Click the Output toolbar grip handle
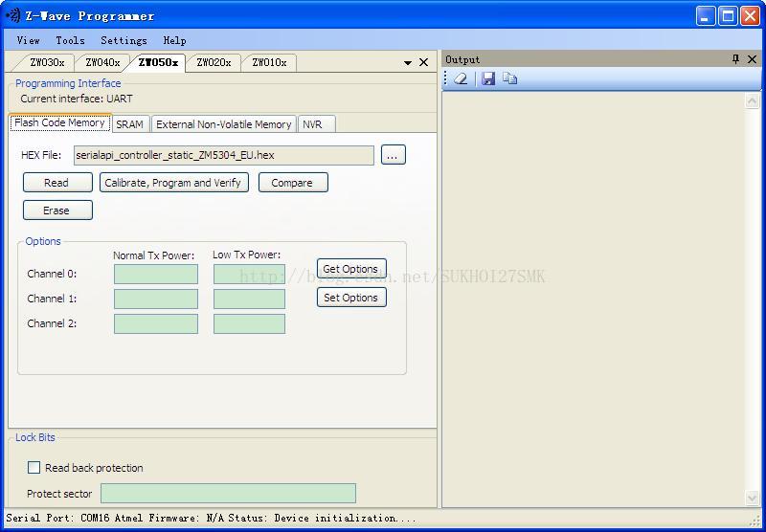 click(x=445, y=78)
